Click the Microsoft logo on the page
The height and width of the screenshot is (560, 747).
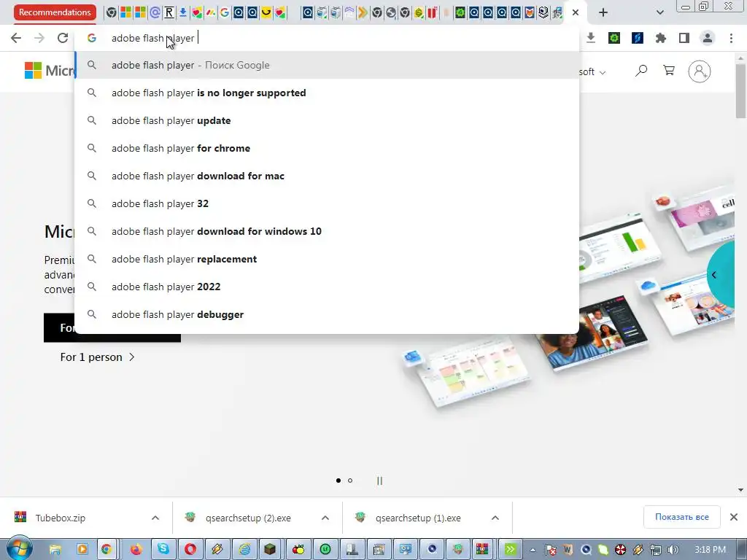click(x=50, y=71)
